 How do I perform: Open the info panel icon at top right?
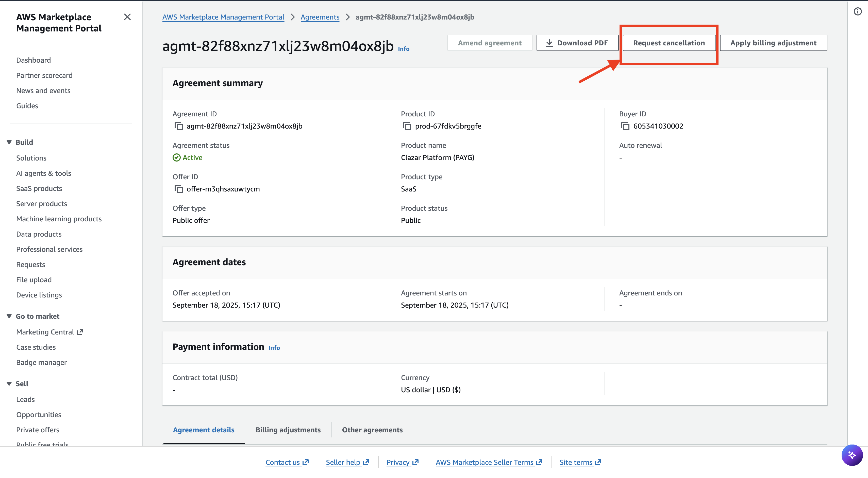click(858, 12)
